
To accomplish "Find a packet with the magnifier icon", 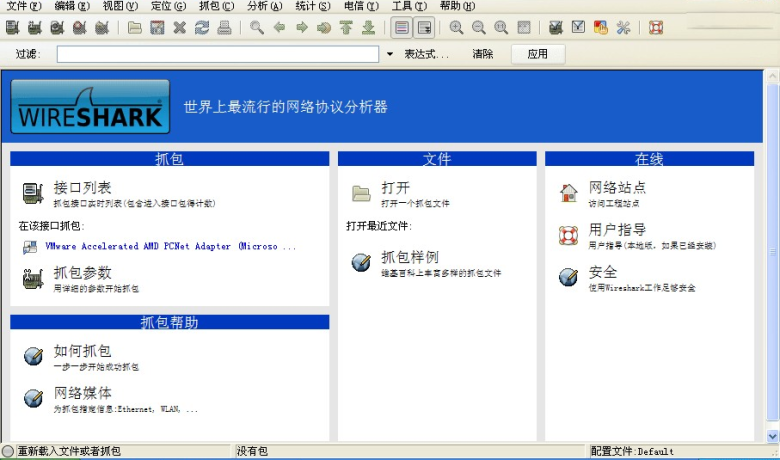I will pos(257,27).
